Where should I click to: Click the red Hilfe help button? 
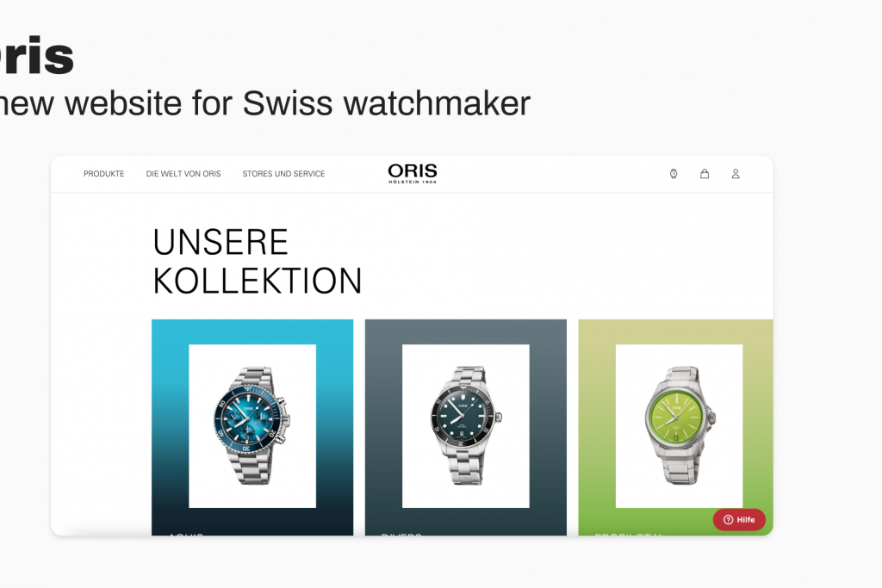pyautogui.click(x=739, y=519)
